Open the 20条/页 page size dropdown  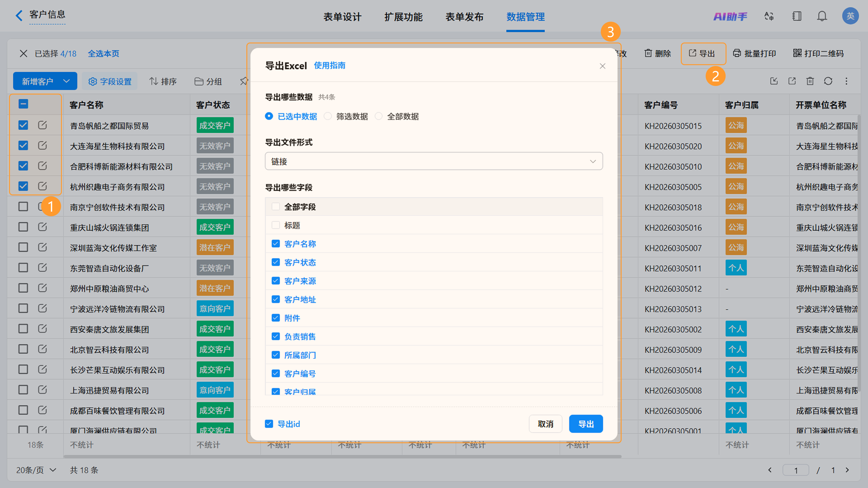36,470
